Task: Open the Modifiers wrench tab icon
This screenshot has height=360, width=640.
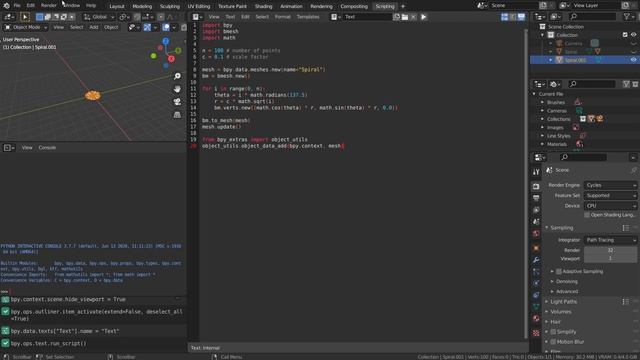Action: tap(536, 260)
